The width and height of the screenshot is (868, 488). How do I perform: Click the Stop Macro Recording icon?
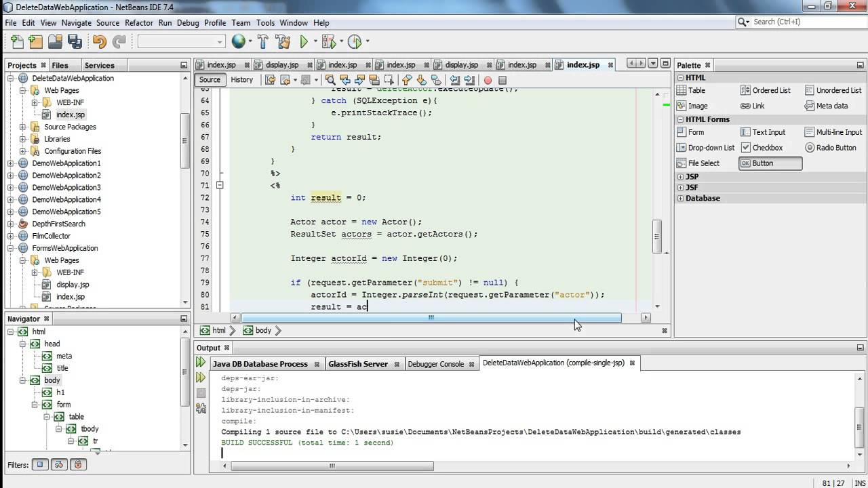coord(502,80)
